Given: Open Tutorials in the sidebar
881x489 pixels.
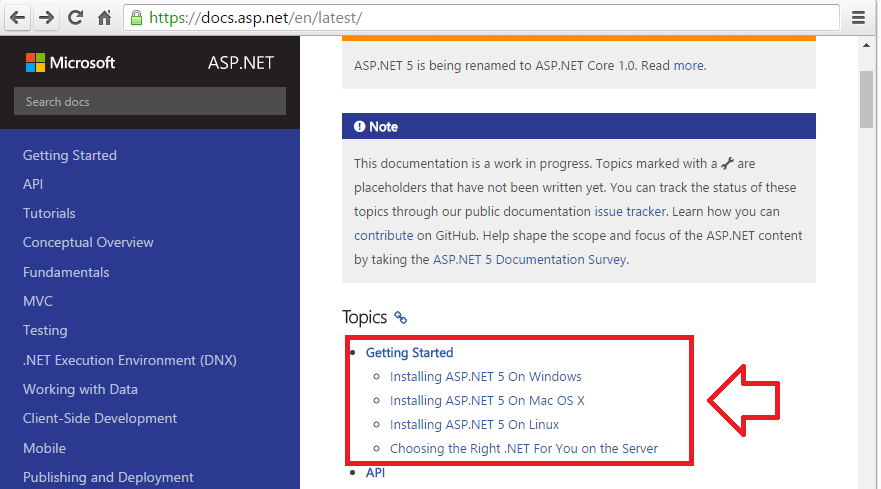Looking at the screenshot, I should click(49, 214).
